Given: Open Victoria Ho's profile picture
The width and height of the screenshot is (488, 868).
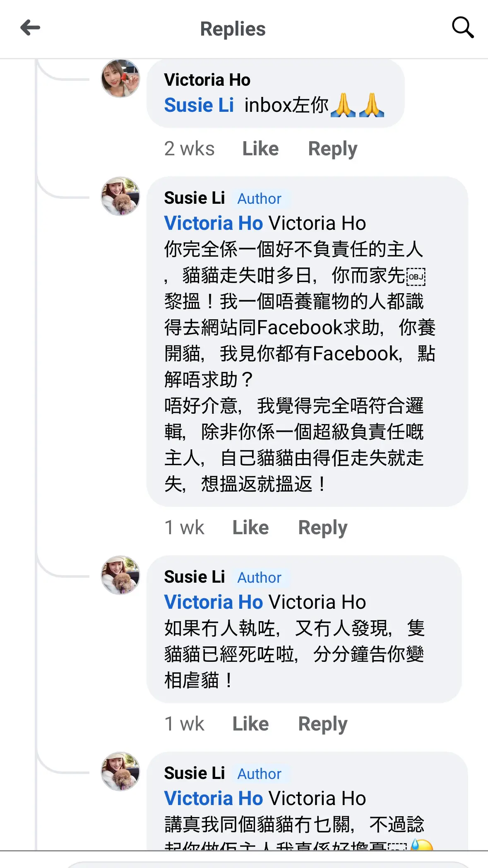Looking at the screenshot, I should coord(120,78).
